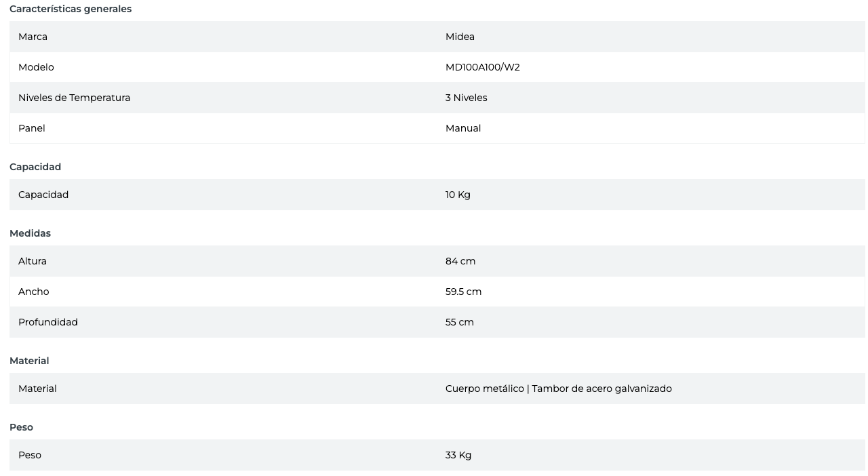The width and height of the screenshot is (868, 476).
Task: Click the Profundidad row label
Action: click(x=47, y=322)
